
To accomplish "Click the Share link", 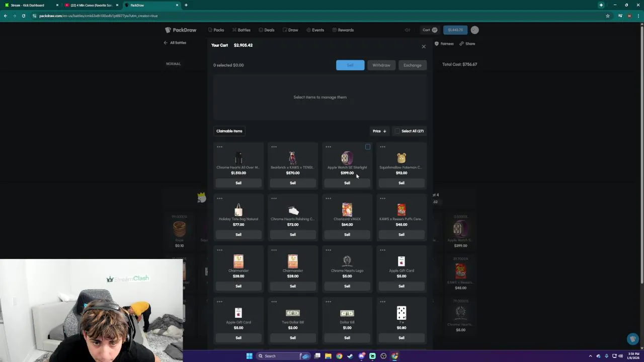I will tap(467, 44).
